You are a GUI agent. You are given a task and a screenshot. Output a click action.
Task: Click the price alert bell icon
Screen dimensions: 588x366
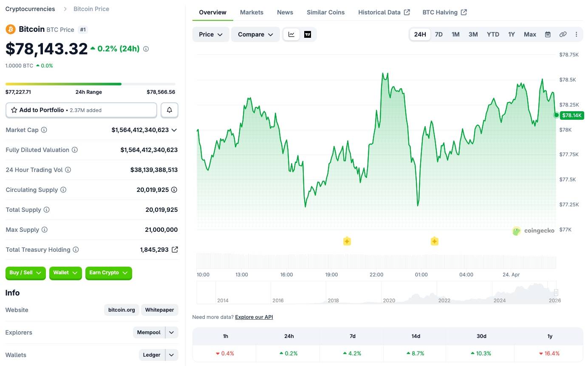170,110
